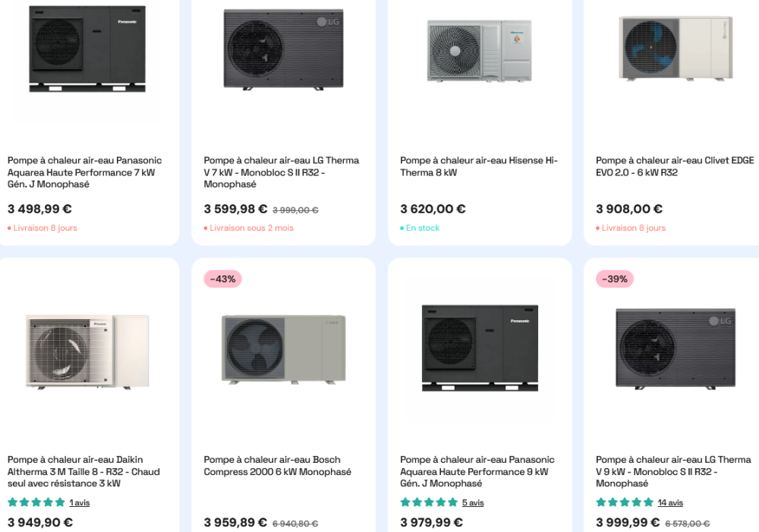Image resolution: width=759 pixels, height=532 pixels.
Task: Click the -43% discount badge on Bosch card
Action: [222, 279]
